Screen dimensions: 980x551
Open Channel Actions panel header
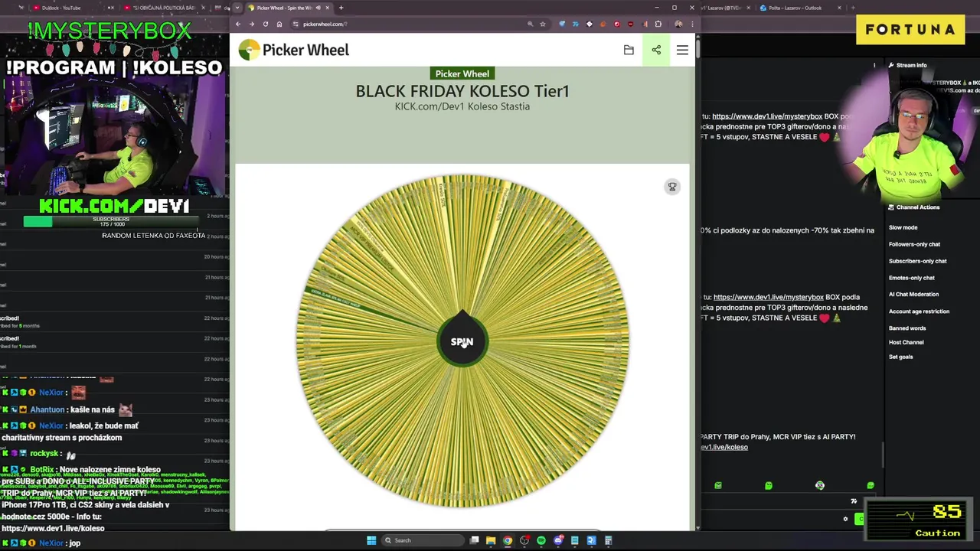pyautogui.click(x=913, y=207)
